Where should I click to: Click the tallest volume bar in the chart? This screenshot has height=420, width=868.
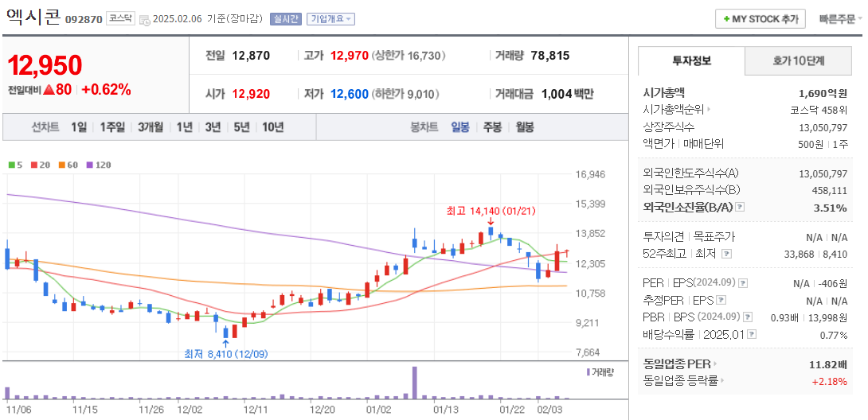click(x=414, y=383)
